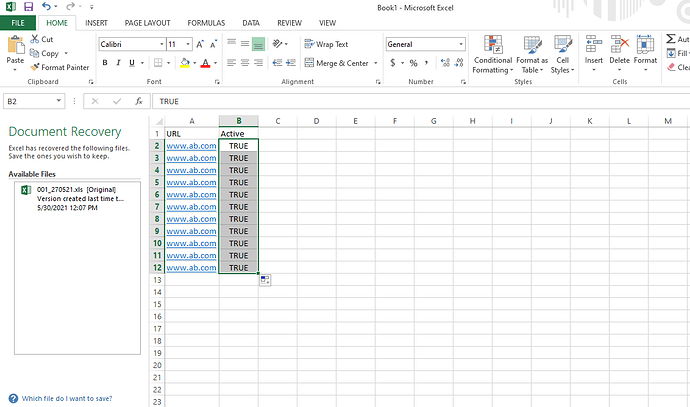Open the FILE tab
Image resolution: width=690 pixels, height=407 pixels.
(x=18, y=23)
